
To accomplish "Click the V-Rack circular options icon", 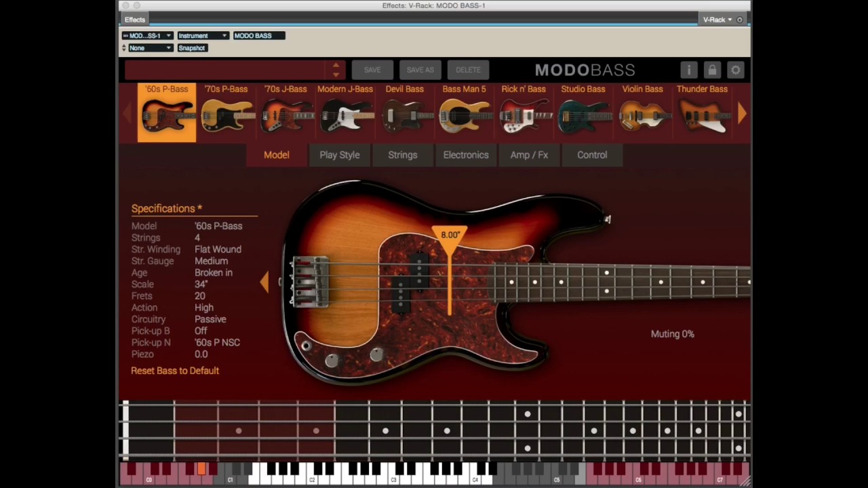I will (x=740, y=20).
